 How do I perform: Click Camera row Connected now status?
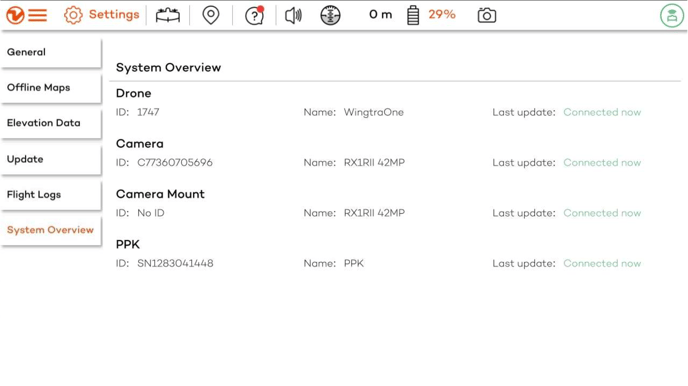coord(602,163)
